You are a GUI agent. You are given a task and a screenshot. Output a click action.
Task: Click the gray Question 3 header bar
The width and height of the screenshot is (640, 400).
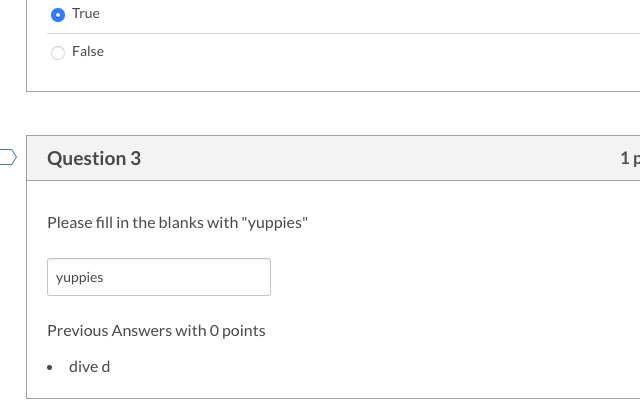[333, 158]
